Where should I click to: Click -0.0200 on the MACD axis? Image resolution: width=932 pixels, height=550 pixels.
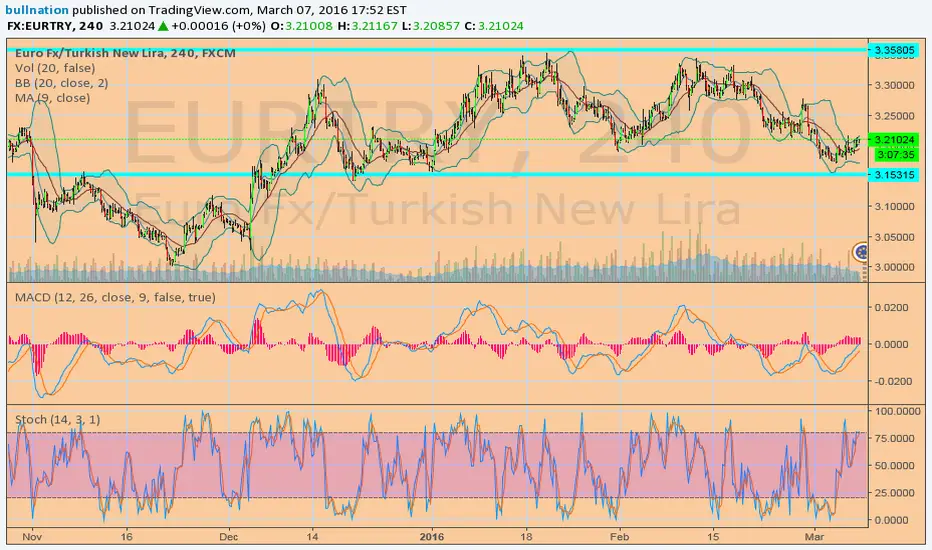891,382
